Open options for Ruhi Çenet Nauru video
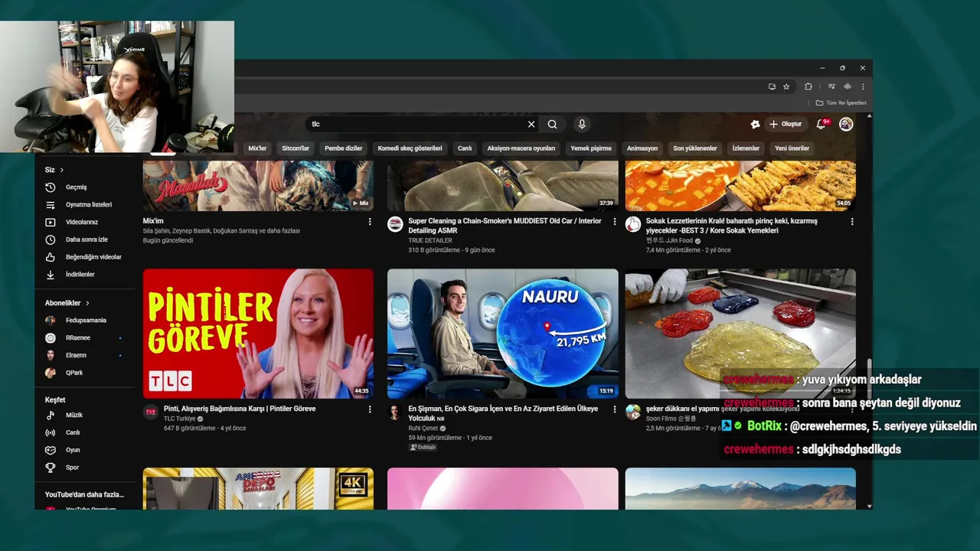 point(614,409)
